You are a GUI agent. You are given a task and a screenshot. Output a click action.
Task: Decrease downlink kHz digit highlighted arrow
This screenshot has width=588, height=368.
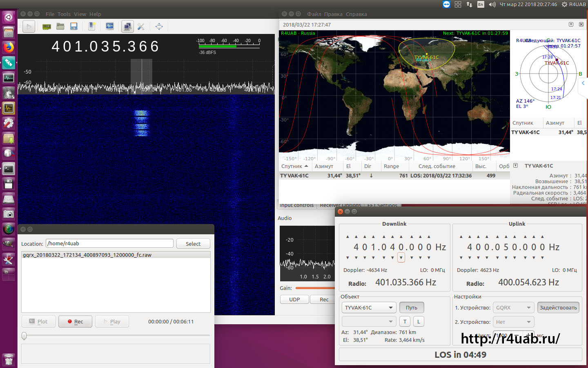[401, 258]
